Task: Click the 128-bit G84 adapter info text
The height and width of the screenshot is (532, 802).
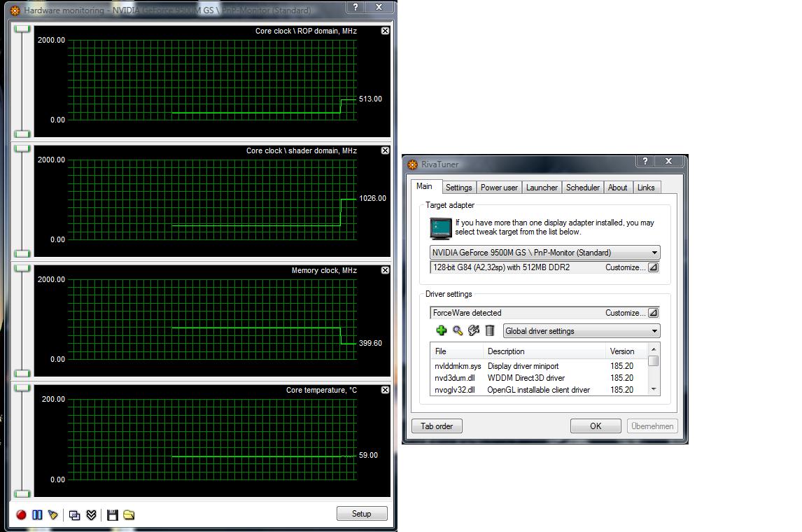Action: pyautogui.click(x=501, y=267)
